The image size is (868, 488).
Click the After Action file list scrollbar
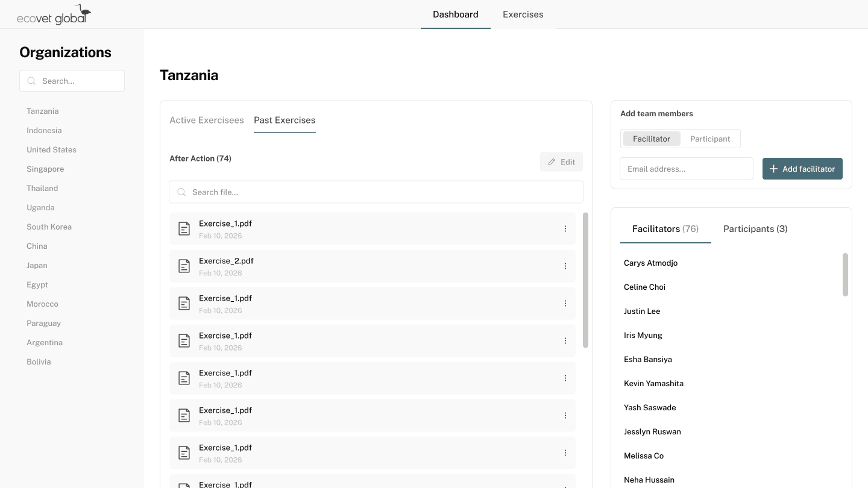pos(586,280)
